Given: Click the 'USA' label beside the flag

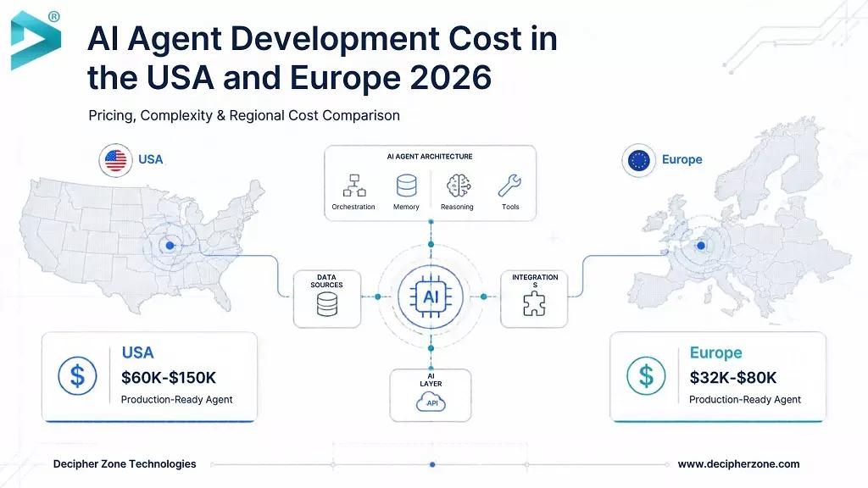Looking at the screenshot, I should point(151,159).
